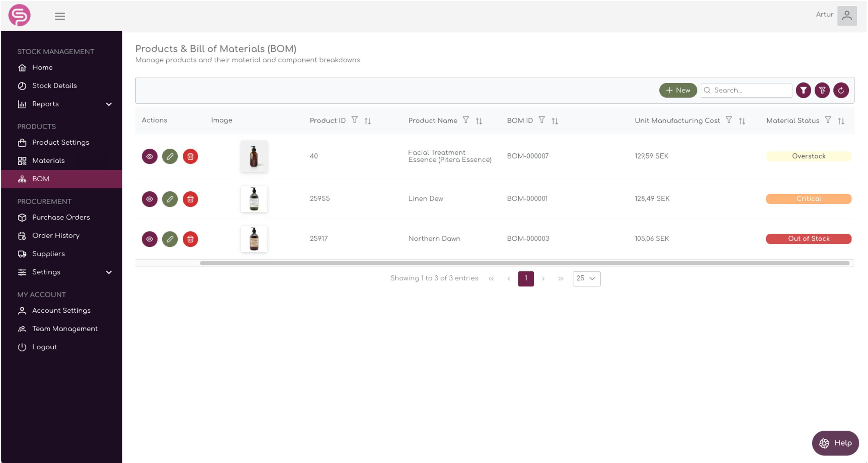Refresh the BOM table
This screenshot has height=463, width=868.
coord(841,90)
